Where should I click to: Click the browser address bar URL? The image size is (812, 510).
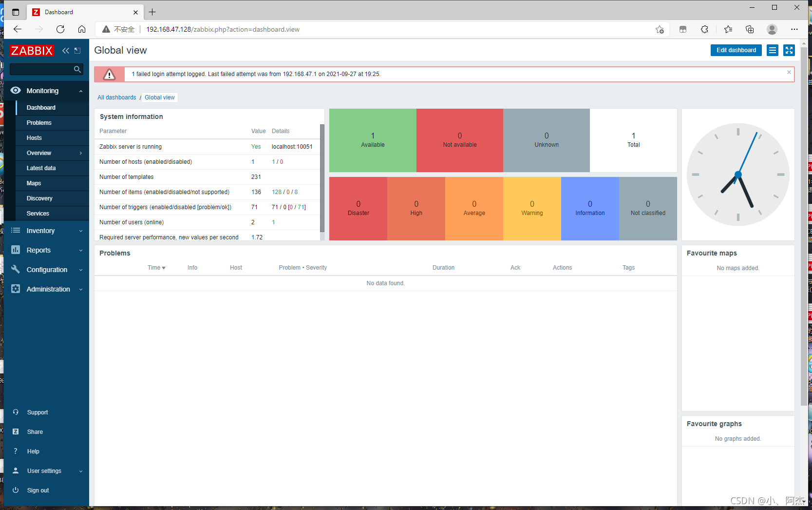pos(223,29)
